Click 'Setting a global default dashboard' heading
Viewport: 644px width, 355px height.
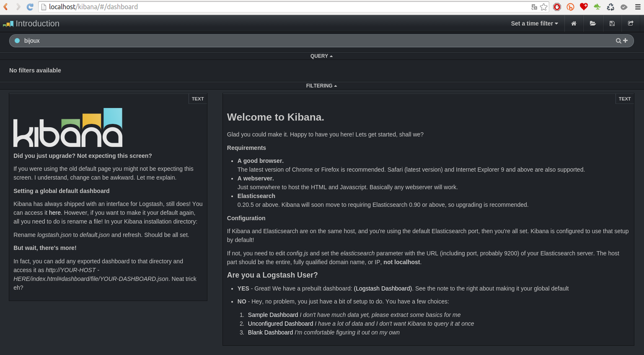(x=62, y=191)
